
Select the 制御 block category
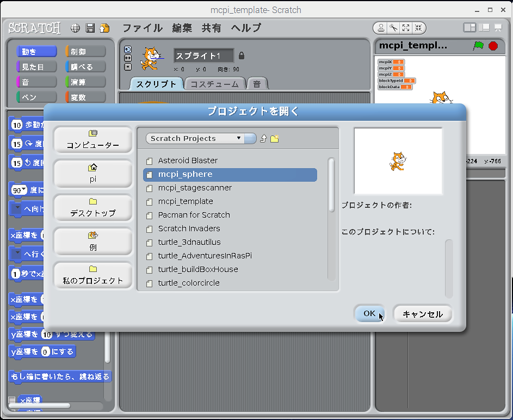[x=86, y=52]
